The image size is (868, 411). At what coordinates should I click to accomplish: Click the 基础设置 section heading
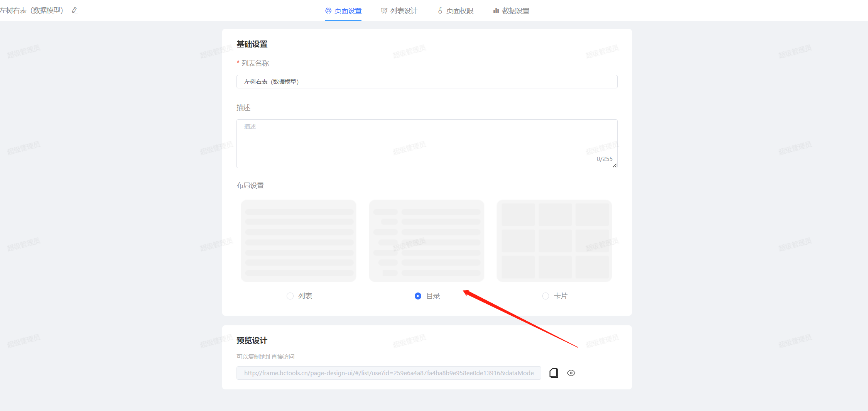[252, 44]
